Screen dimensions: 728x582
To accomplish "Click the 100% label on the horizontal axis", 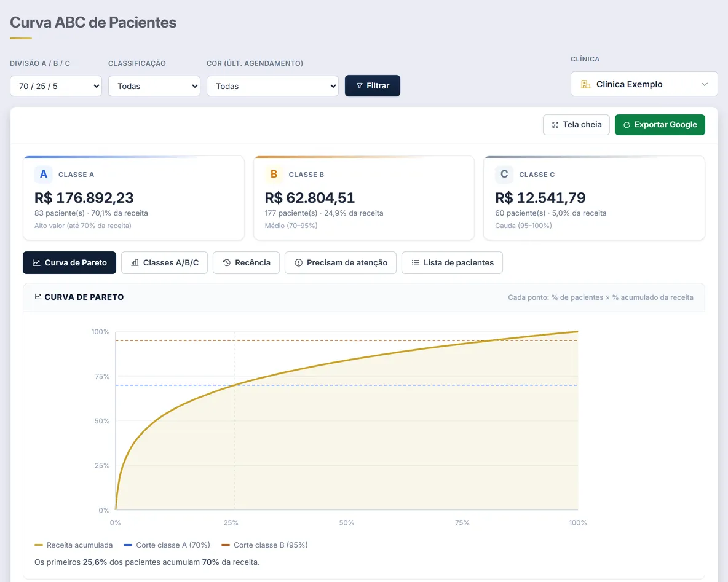I will (577, 522).
